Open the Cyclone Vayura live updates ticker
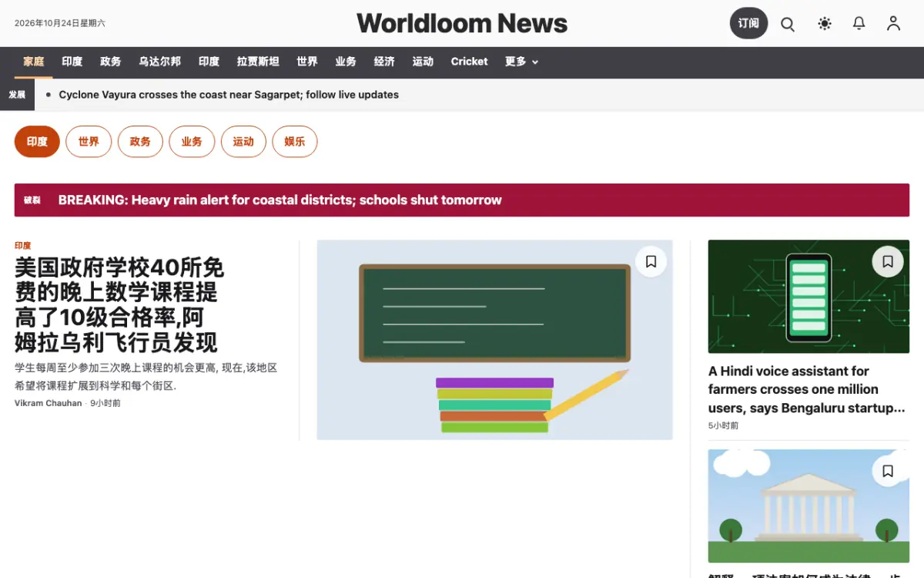 [229, 95]
